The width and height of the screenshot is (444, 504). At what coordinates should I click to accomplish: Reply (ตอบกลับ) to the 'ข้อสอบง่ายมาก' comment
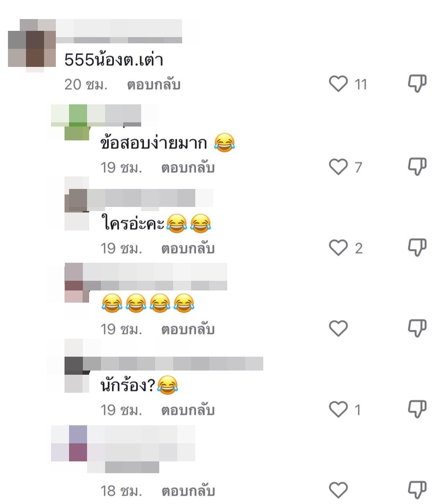click(188, 168)
